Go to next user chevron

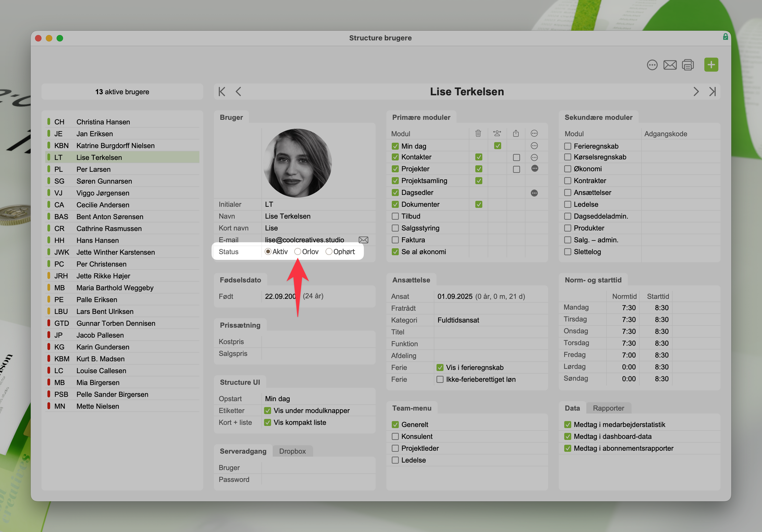click(x=696, y=92)
